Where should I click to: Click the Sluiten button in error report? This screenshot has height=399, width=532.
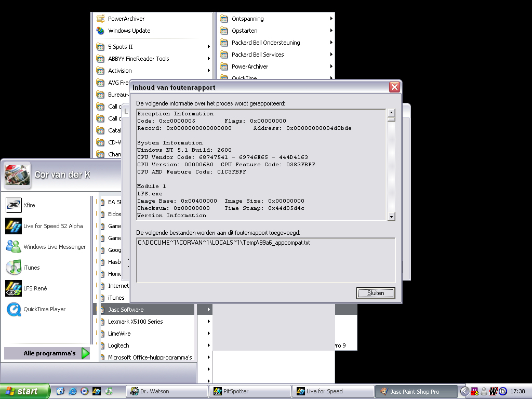pos(376,293)
